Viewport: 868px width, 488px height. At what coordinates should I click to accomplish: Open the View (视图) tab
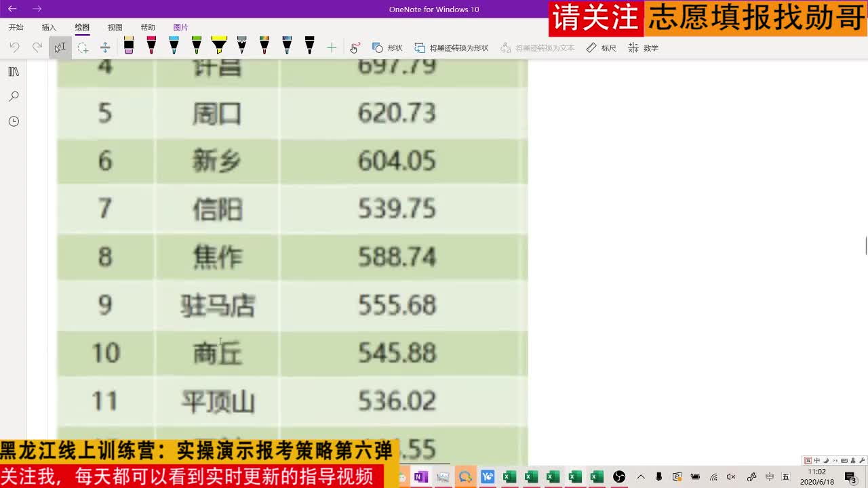point(115,27)
